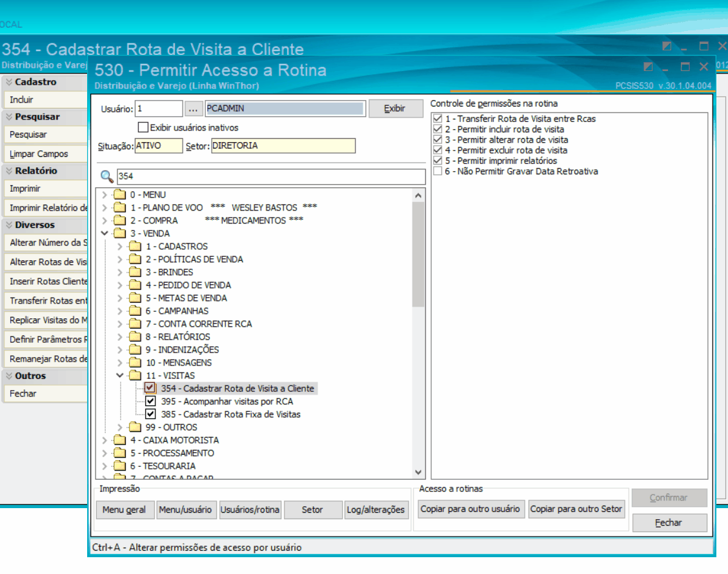Expand the 1 - PLANO DE VOO node
728x574 pixels.
pyautogui.click(x=105, y=208)
